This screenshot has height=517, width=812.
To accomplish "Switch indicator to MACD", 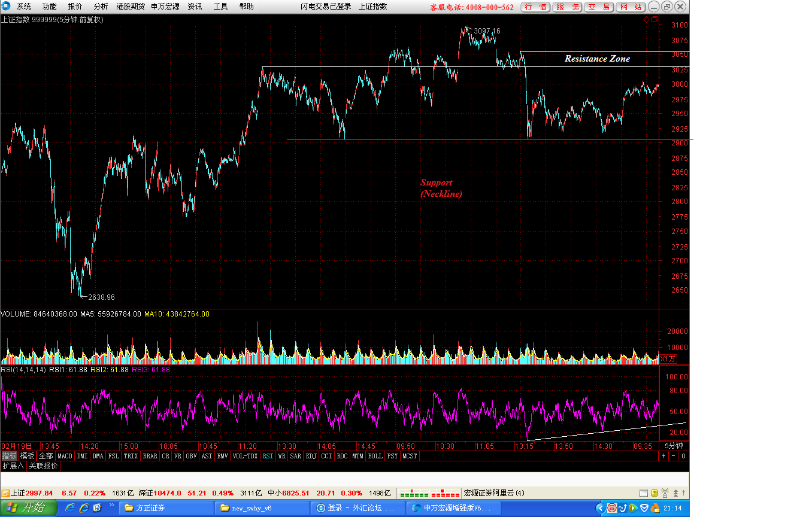I will (65, 456).
